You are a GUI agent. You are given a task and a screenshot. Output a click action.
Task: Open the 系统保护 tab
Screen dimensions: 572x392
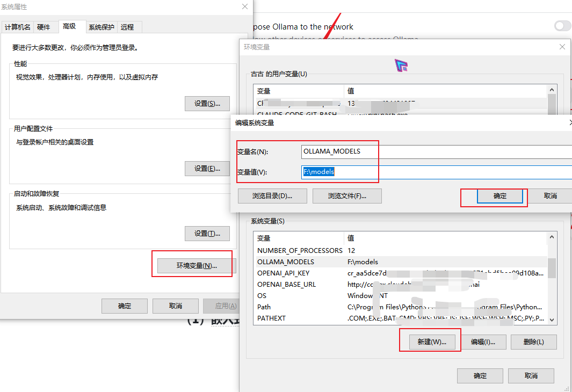point(102,27)
